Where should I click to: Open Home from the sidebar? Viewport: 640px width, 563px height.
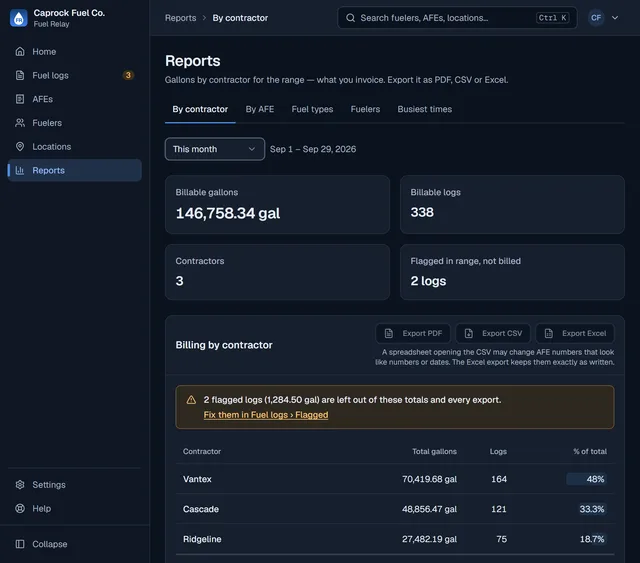click(x=74, y=51)
